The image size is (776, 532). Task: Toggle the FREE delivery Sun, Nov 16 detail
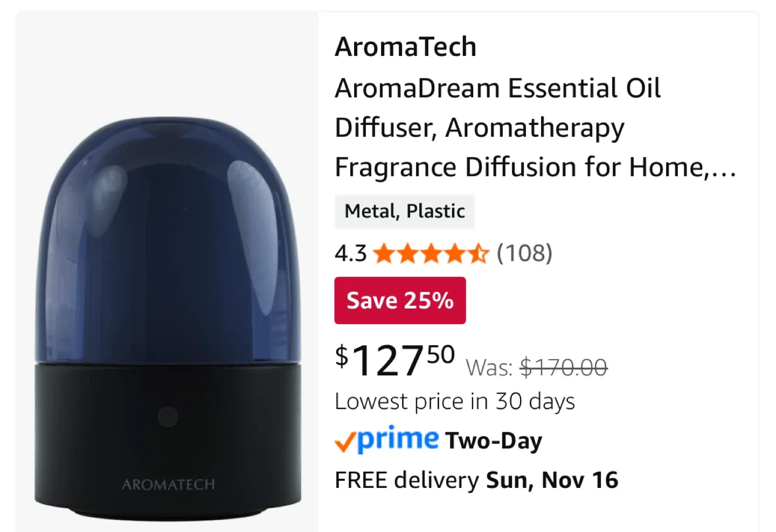coord(476,480)
